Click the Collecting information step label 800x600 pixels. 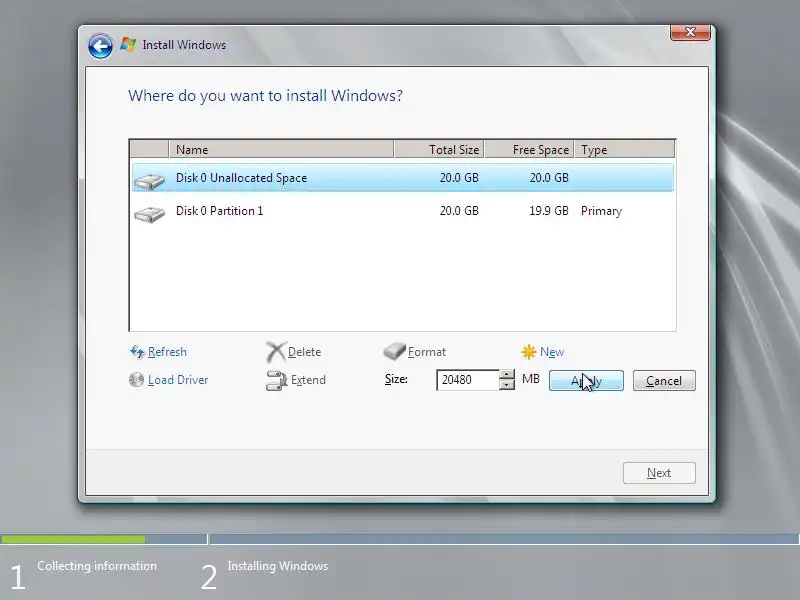point(97,566)
